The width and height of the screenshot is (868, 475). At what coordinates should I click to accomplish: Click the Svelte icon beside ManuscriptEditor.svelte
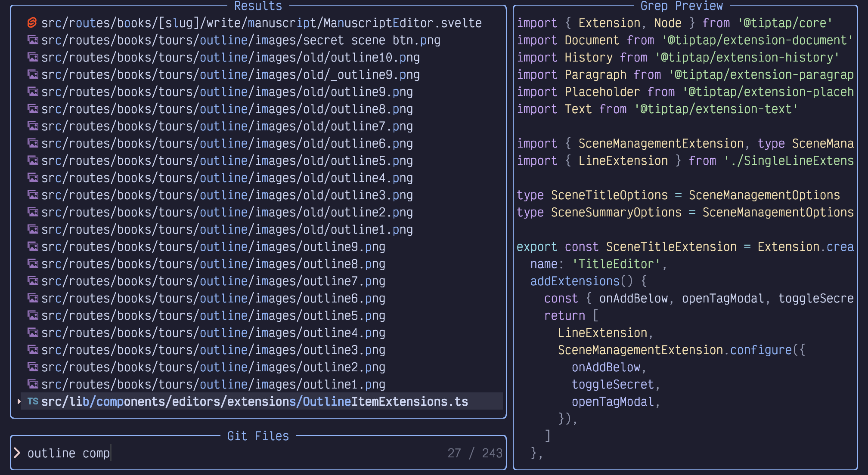[x=32, y=23]
